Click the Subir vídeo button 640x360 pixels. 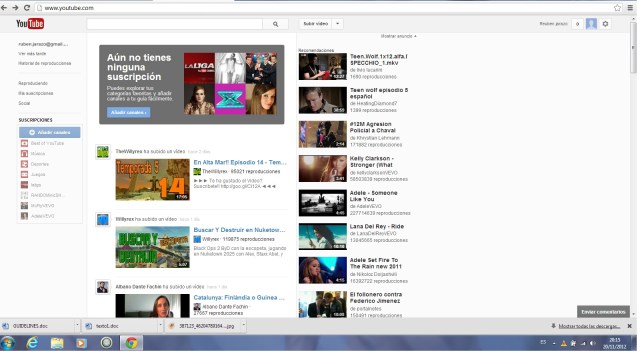click(316, 24)
